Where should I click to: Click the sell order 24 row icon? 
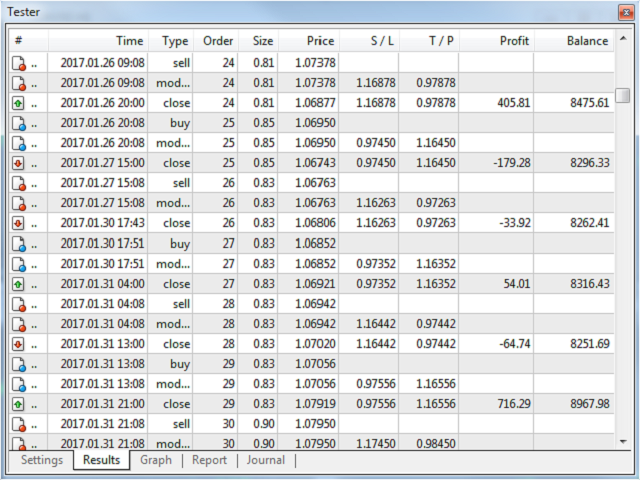pyautogui.click(x=19, y=63)
